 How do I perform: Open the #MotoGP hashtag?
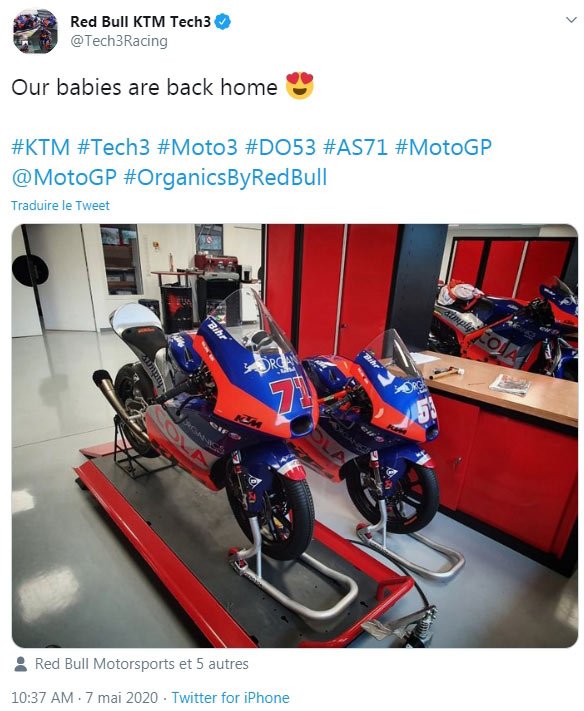pos(443,148)
